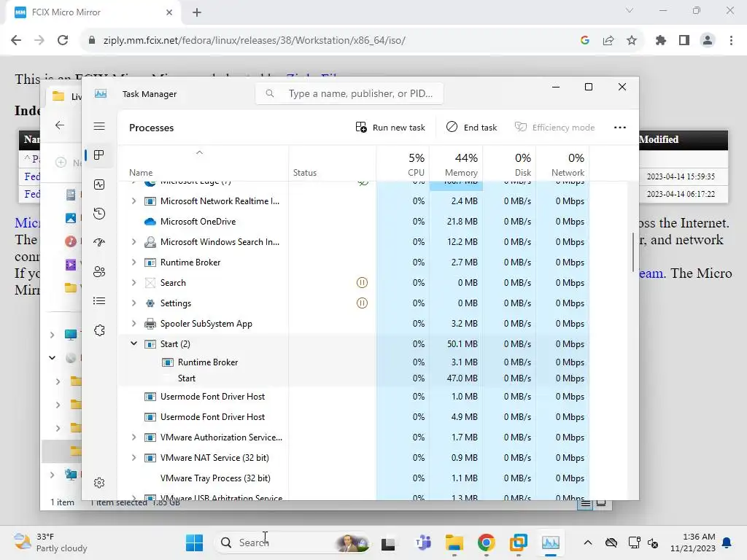Open the Windows Start button
The width and height of the screenshot is (747, 560).
(x=194, y=542)
